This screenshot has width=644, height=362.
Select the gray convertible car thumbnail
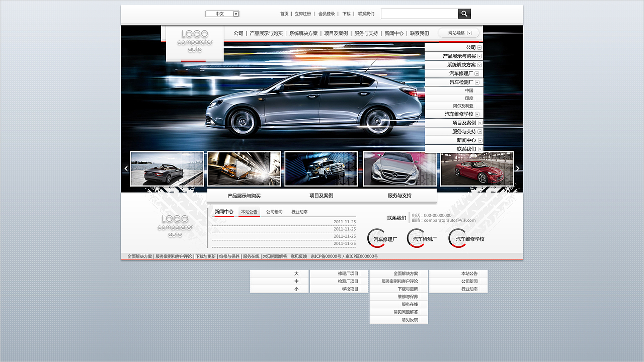pyautogui.click(x=167, y=169)
